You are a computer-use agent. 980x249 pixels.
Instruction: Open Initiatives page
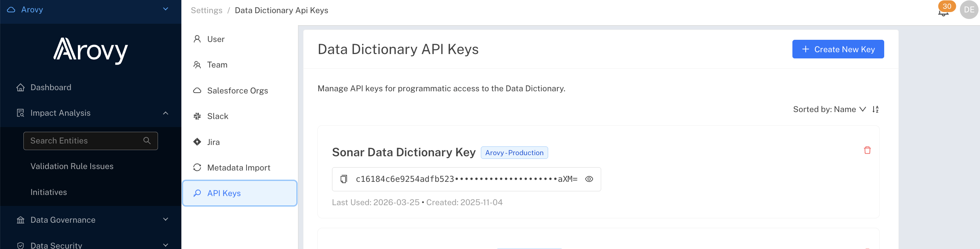tap(49, 192)
